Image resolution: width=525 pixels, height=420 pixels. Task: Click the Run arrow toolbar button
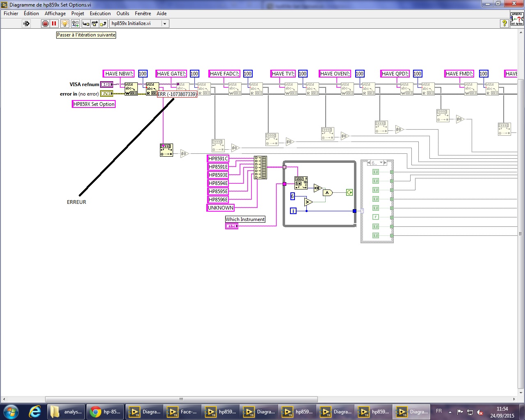pos(26,23)
